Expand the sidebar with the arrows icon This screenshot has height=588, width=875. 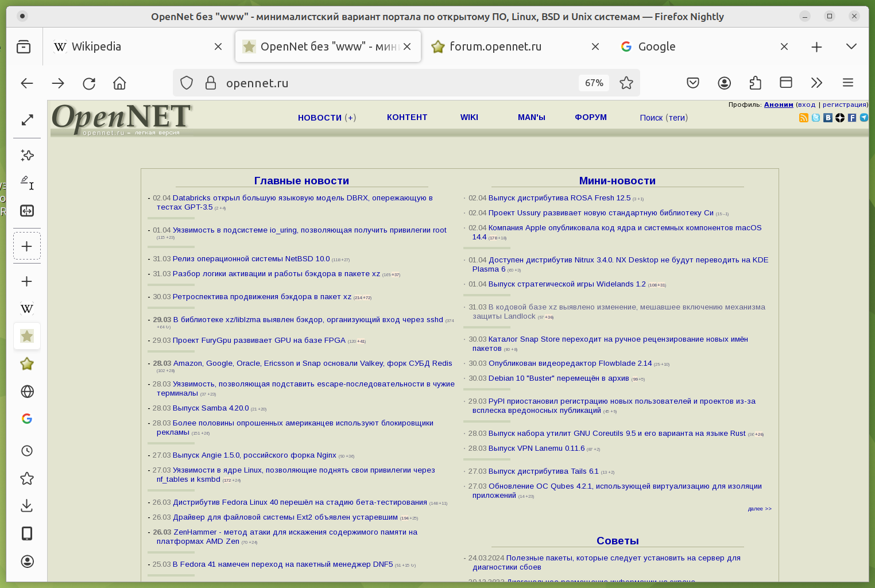point(27,120)
